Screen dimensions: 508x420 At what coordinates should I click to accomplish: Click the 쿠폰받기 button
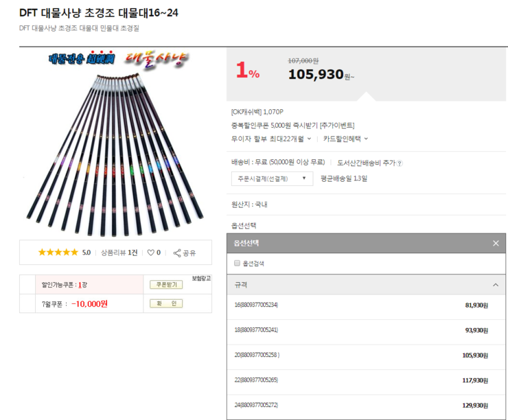click(x=166, y=285)
